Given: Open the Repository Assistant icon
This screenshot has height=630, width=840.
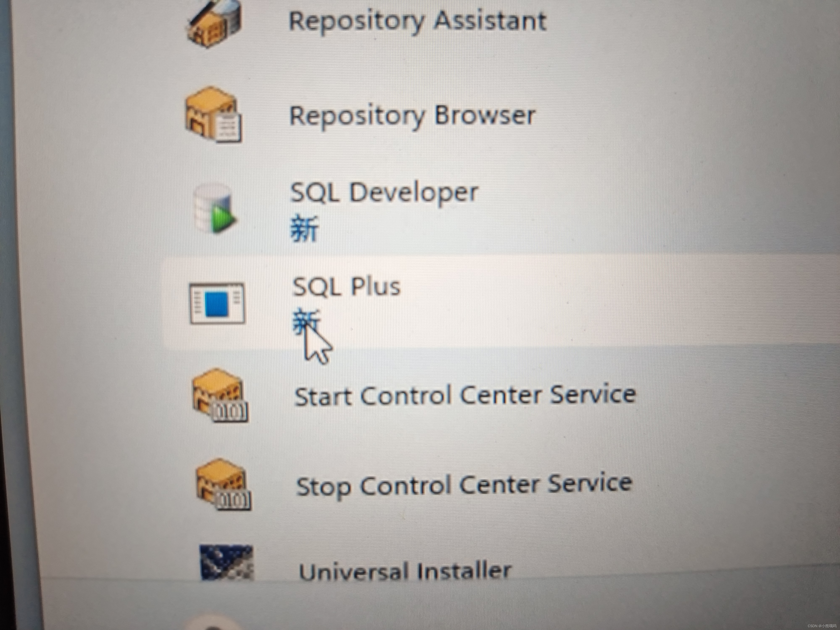Looking at the screenshot, I should point(214,23).
